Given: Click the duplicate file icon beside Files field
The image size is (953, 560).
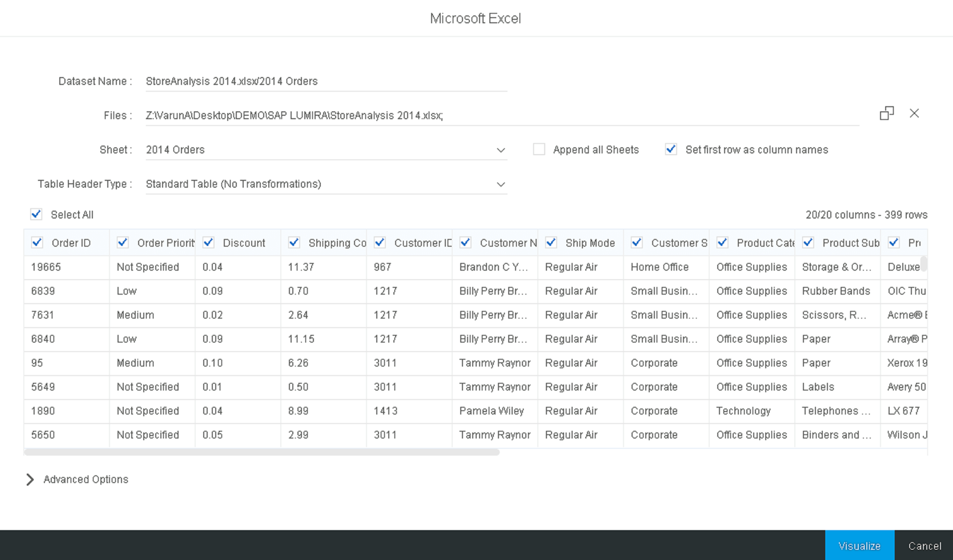Looking at the screenshot, I should tap(887, 113).
